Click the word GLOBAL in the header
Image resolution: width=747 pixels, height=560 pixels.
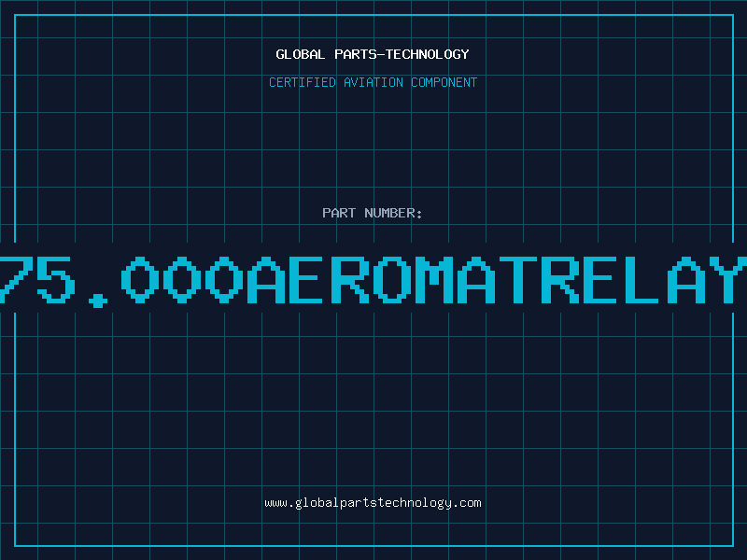[x=301, y=54]
